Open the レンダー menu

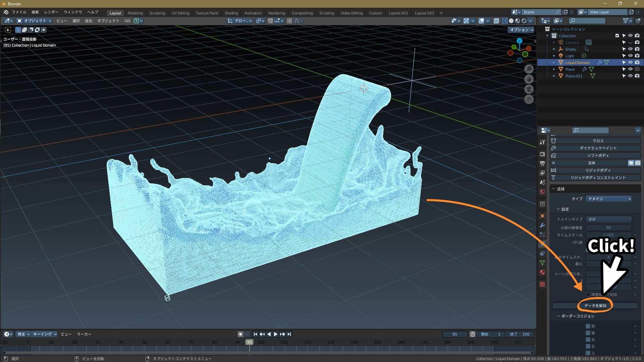click(51, 12)
